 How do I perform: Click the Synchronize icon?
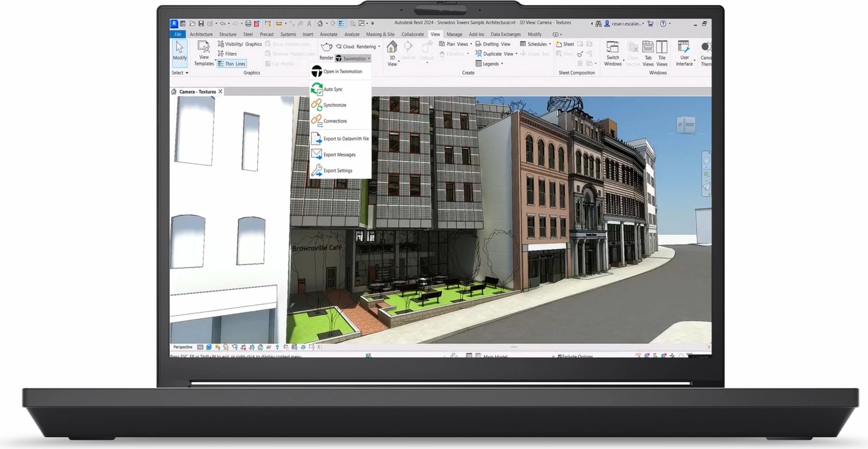(316, 105)
